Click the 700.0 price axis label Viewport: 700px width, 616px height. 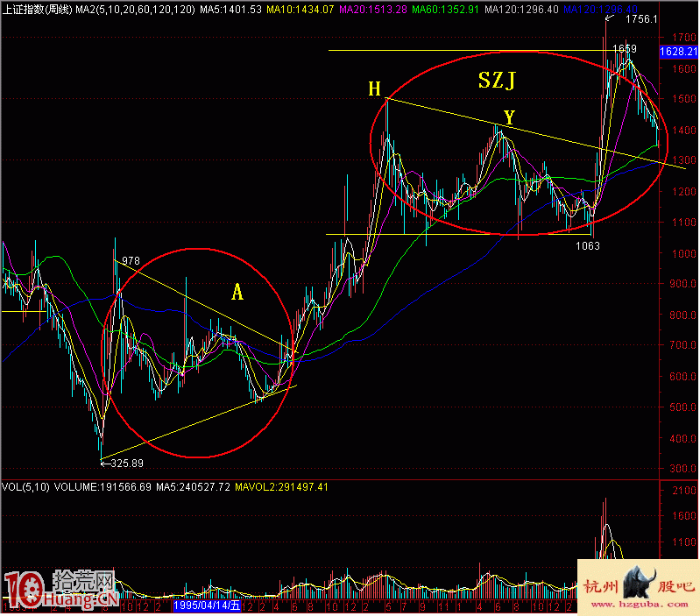(x=683, y=345)
